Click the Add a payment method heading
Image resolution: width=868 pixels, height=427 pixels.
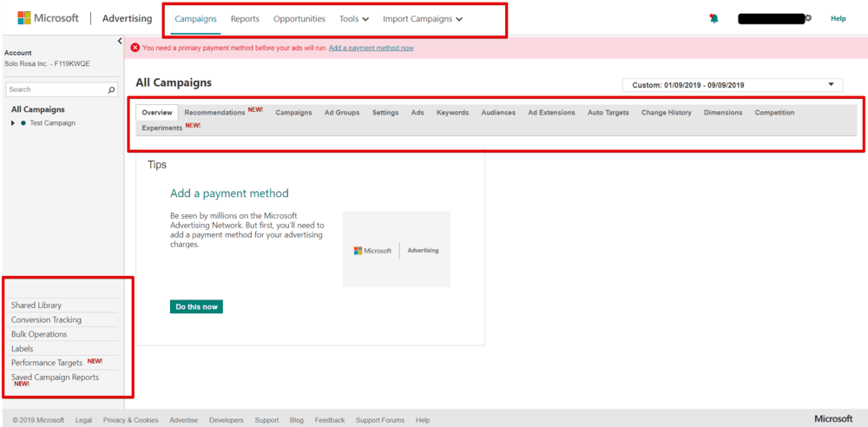point(229,194)
